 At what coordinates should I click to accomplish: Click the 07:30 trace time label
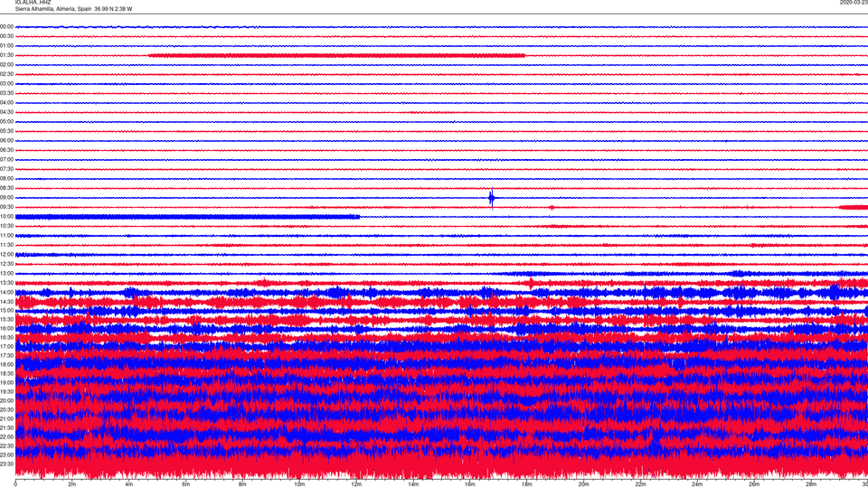click(6, 169)
